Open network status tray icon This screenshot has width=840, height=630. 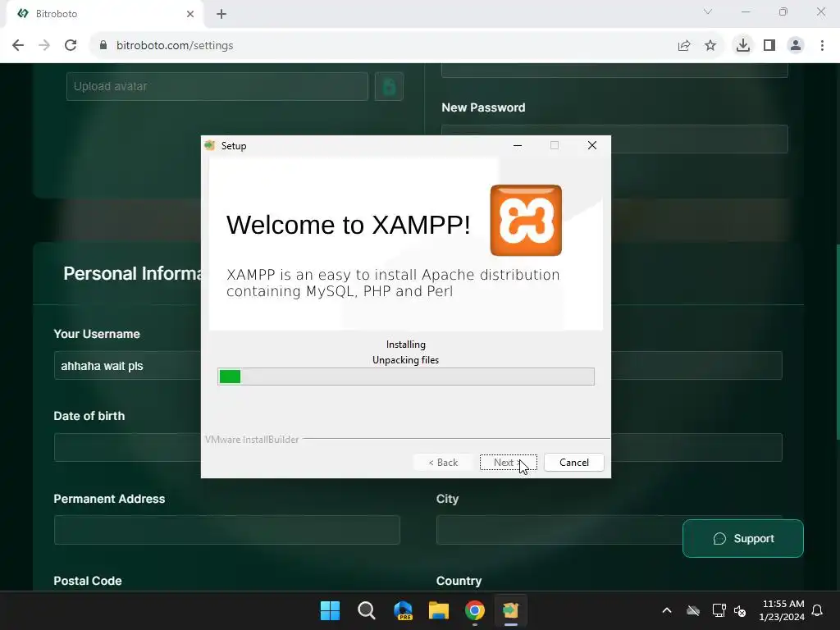tap(719, 610)
